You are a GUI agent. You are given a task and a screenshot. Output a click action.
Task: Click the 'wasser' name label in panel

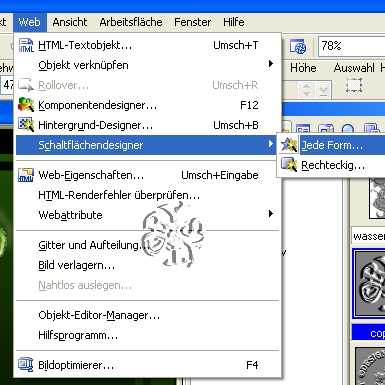[369, 236]
